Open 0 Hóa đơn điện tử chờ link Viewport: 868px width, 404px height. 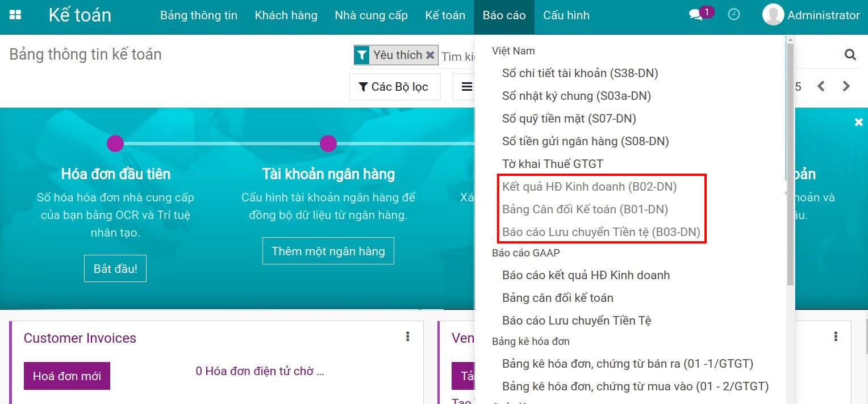[260, 371]
